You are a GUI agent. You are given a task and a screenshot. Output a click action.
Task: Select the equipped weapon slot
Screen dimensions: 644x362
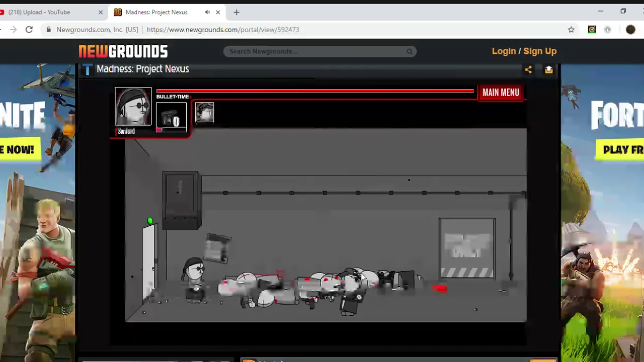(171, 117)
